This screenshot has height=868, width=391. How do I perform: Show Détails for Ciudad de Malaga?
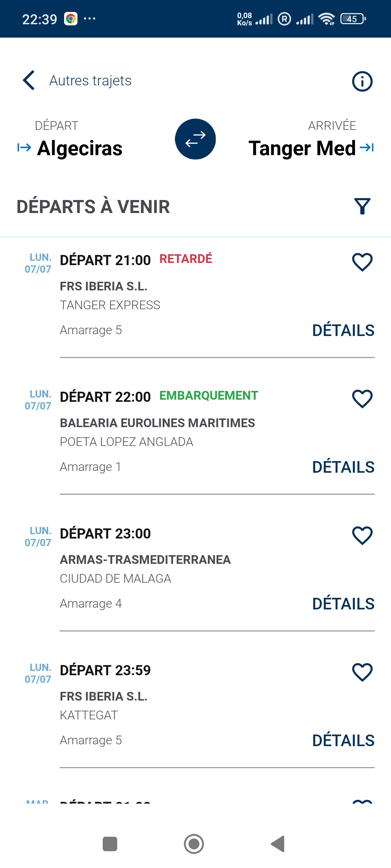click(x=343, y=604)
